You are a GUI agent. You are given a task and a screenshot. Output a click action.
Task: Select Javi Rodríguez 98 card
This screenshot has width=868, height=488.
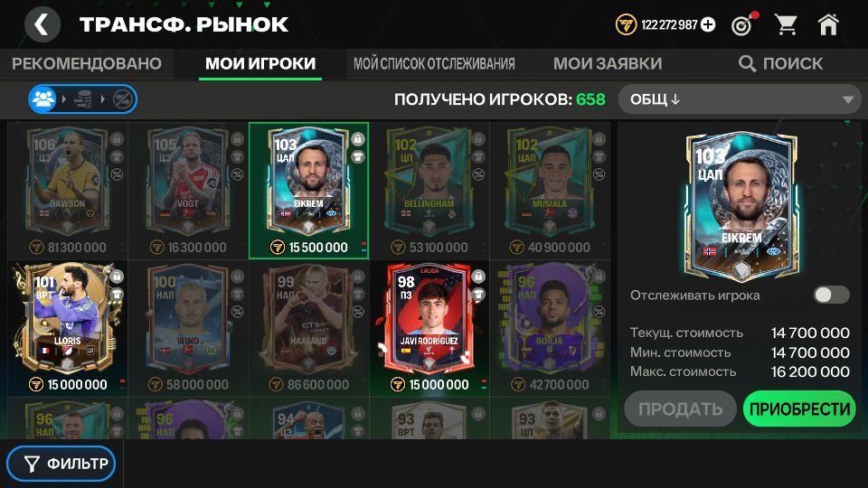tap(429, 329)
